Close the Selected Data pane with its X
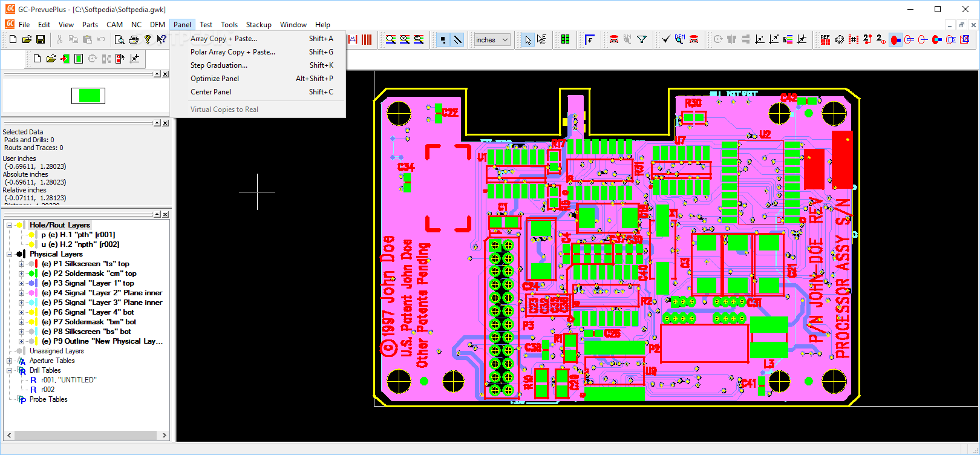Screen dimensions: 980x455 [165, 123]
